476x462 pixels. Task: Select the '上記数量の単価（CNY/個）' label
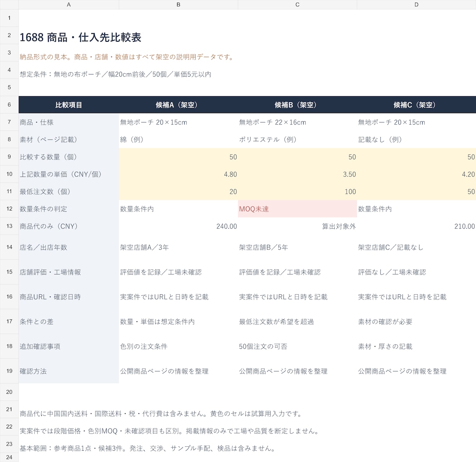[69, 174]
